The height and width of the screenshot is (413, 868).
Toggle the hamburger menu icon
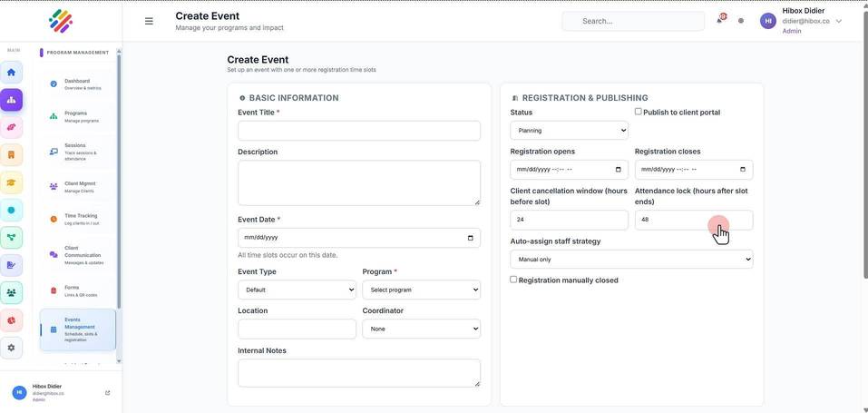tap(149, 21)
